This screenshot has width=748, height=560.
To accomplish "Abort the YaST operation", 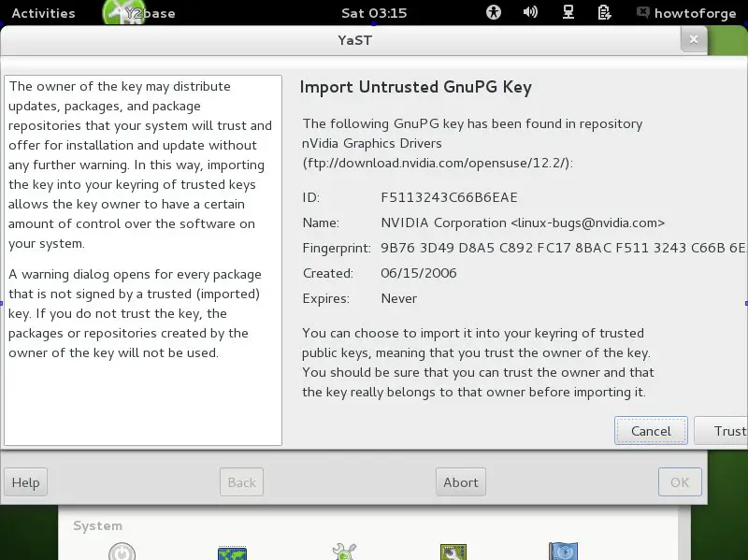I will coord(460,482).
